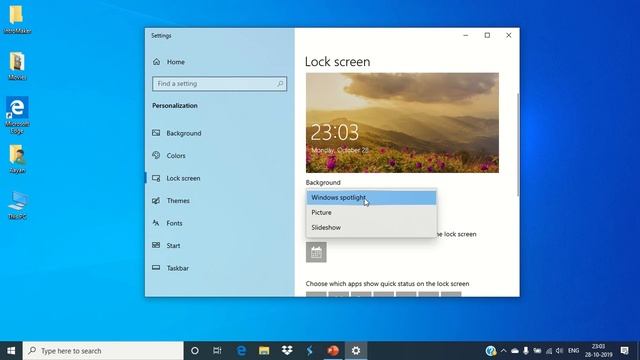
Task: Open Cortana from the taskbar
Action: (x=195, y=351)
